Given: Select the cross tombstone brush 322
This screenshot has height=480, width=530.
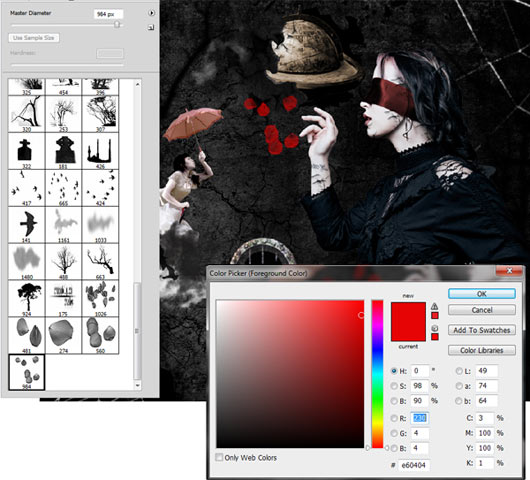Looking at the screenshot, I should pyautogui.click(x=26, y=151).
